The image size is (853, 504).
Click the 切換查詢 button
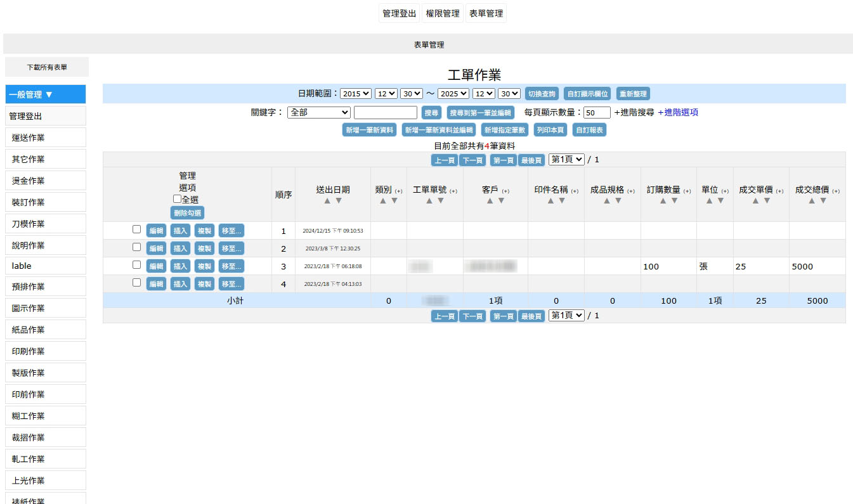point(542,94)
